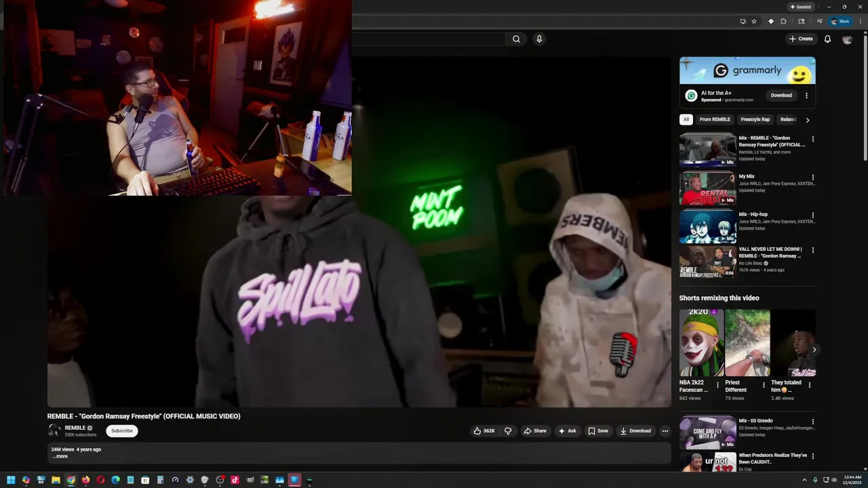Open Microsoft Edge from taskbar

point(115,480)
